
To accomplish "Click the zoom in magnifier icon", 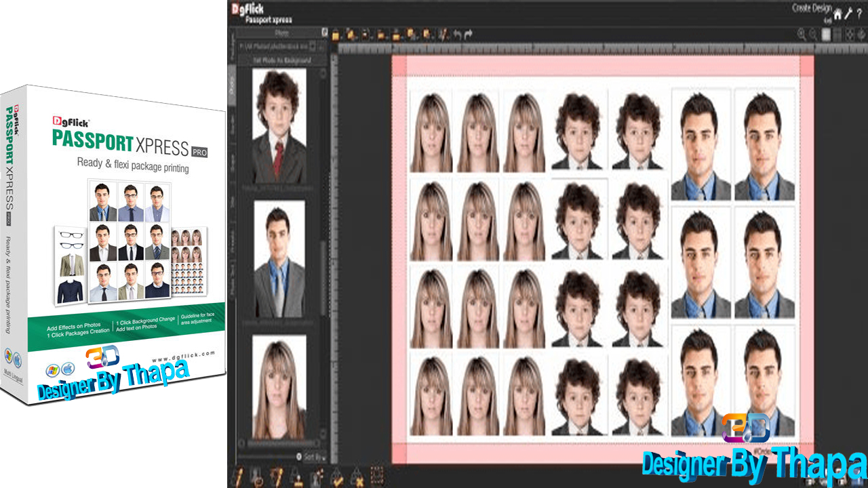I will [x=802, y=34].
